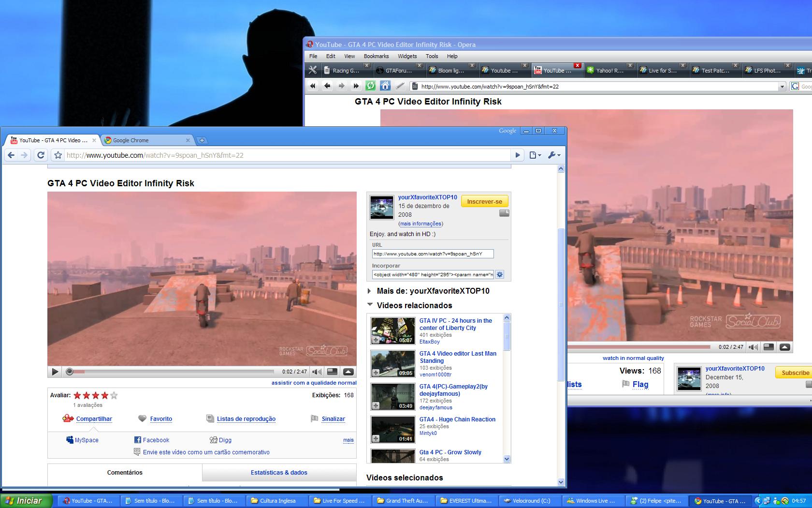Mute the Opera window's video
This screenshot has width=812, height=508.
(753, 347)
